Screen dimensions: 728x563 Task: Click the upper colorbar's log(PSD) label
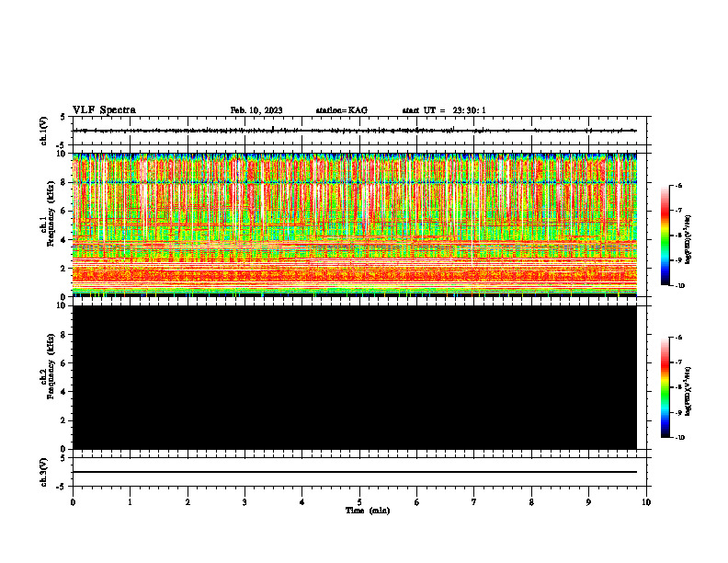pyautogui.click(x=688, y=240)
